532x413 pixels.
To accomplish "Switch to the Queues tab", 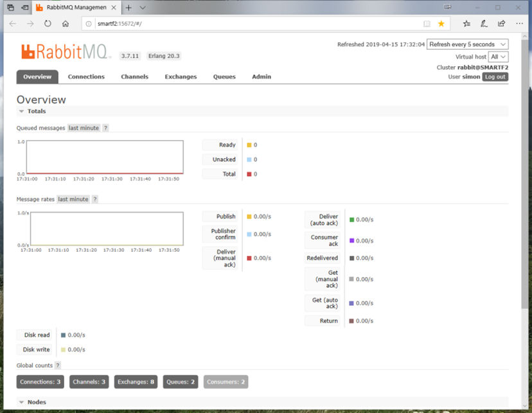I will point(224,76).
